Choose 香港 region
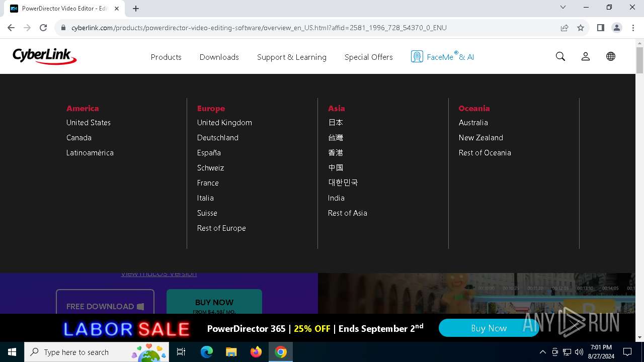This screenshot has height=362, width=644. [x=336, y=152]
